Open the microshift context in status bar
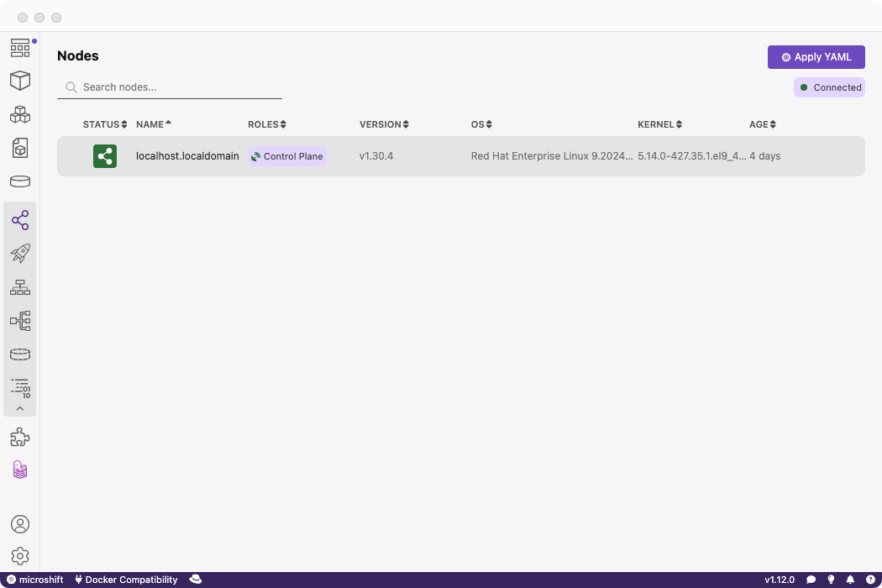Viewport: 882px width, 588px height. 35,580
